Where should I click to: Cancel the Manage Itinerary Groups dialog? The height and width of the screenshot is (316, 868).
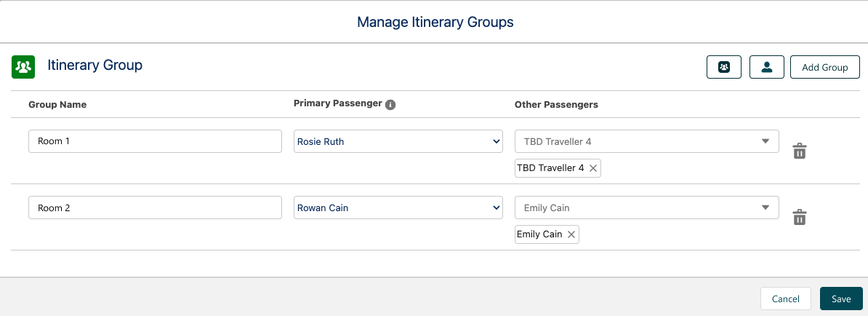785,299
